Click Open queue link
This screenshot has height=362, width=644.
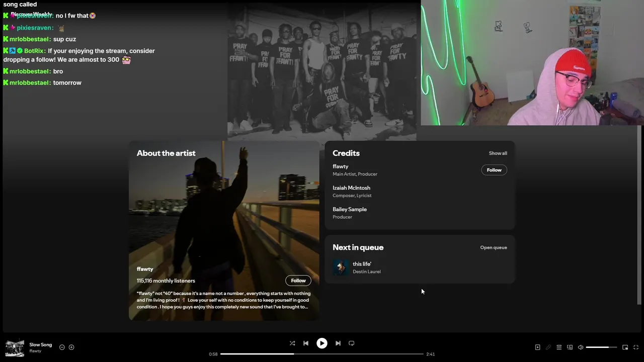pyautogui.click(x=494, y=247)
